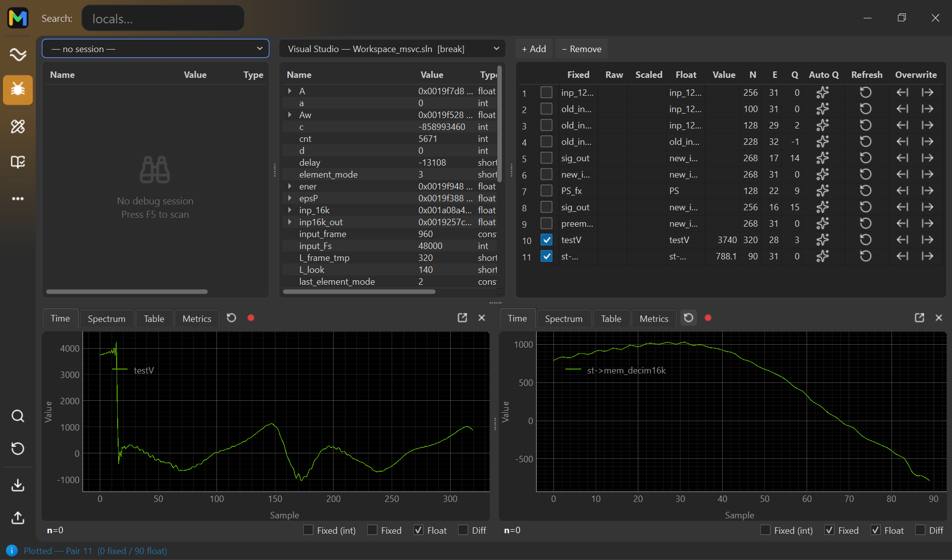Switch to Metrics tab in right plot

(654, 318)
